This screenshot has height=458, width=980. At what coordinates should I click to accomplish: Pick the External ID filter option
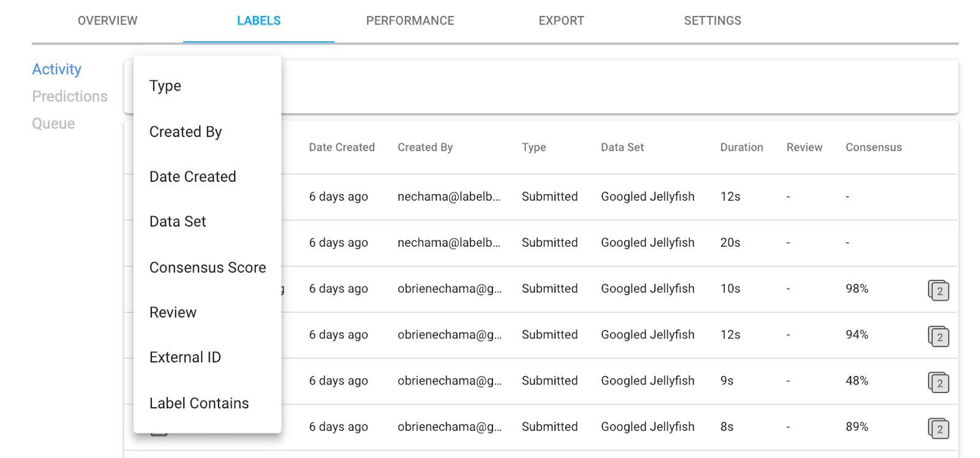tap(185, 357)
